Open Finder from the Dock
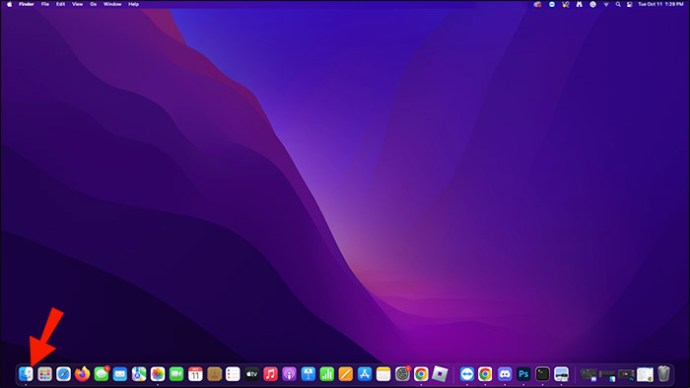 click(26, 374)
